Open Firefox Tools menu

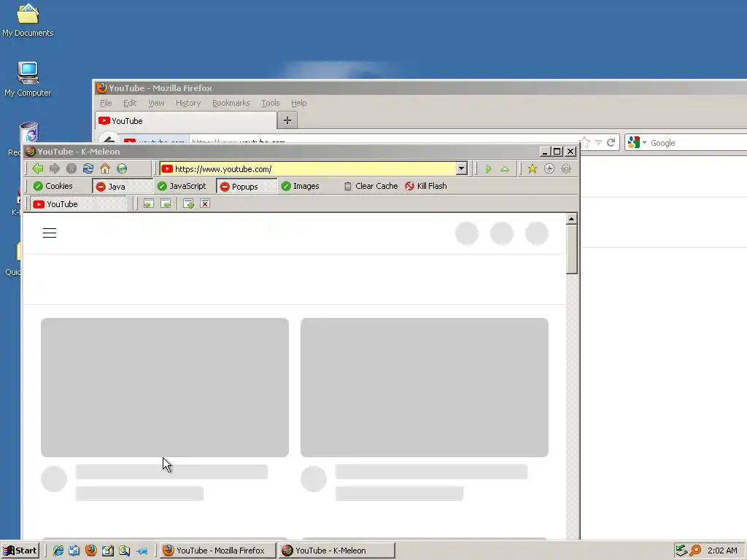coord(270,103)
